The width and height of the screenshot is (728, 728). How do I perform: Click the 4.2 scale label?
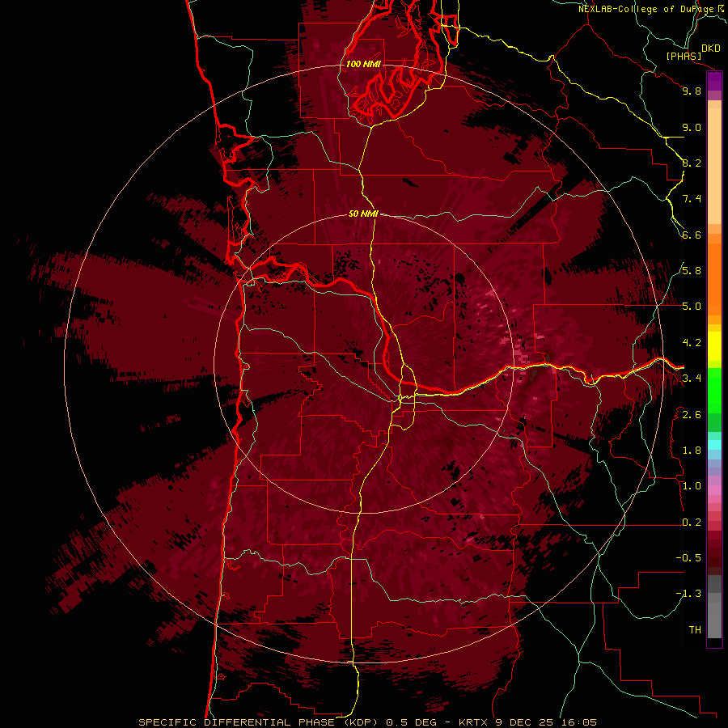[692, 343]
